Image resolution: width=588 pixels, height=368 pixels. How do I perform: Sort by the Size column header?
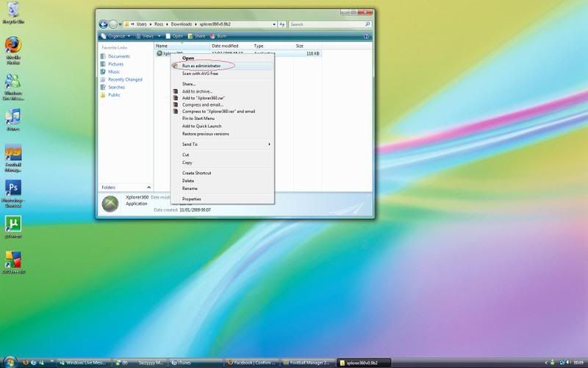click(x=307, y=46)
